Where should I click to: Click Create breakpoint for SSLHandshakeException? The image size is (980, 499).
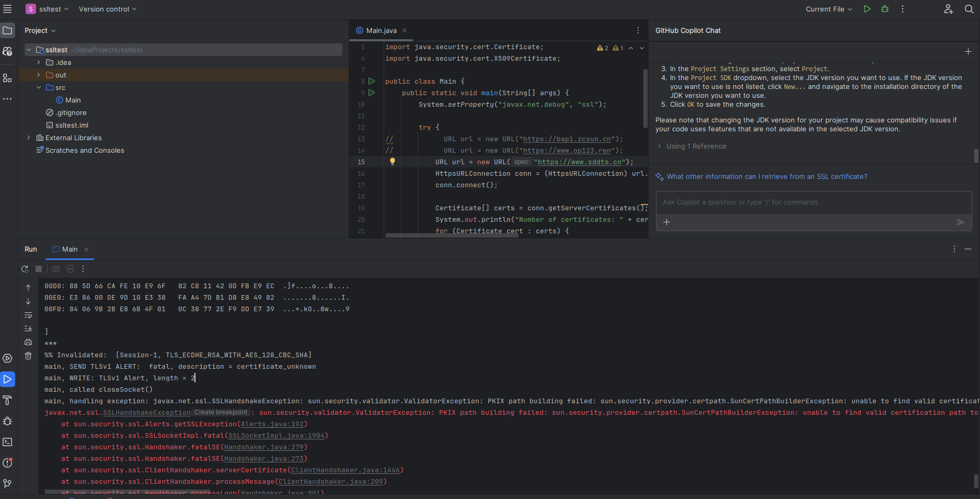[221, 412]
